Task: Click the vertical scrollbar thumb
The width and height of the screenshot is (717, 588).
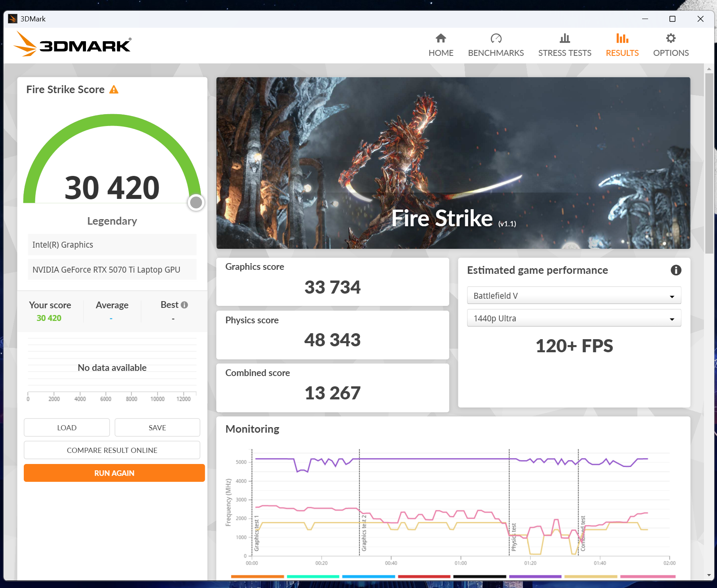Action: click(709, 163)
